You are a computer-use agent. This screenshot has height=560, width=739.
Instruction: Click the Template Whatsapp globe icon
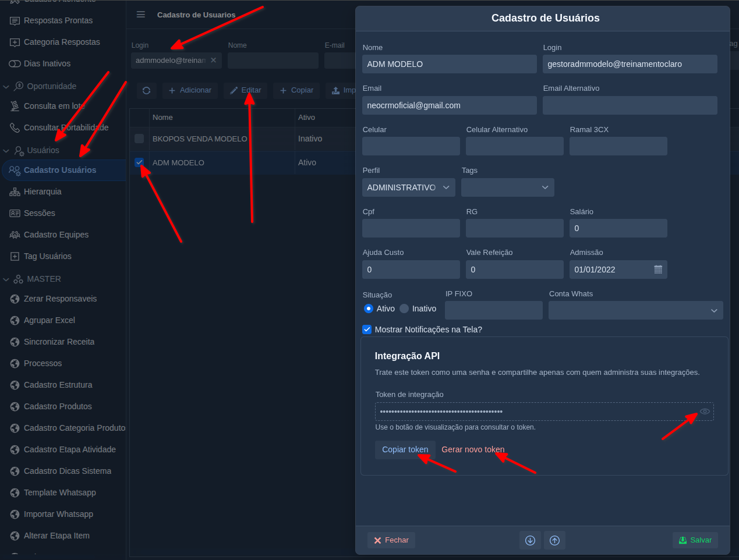15,493
